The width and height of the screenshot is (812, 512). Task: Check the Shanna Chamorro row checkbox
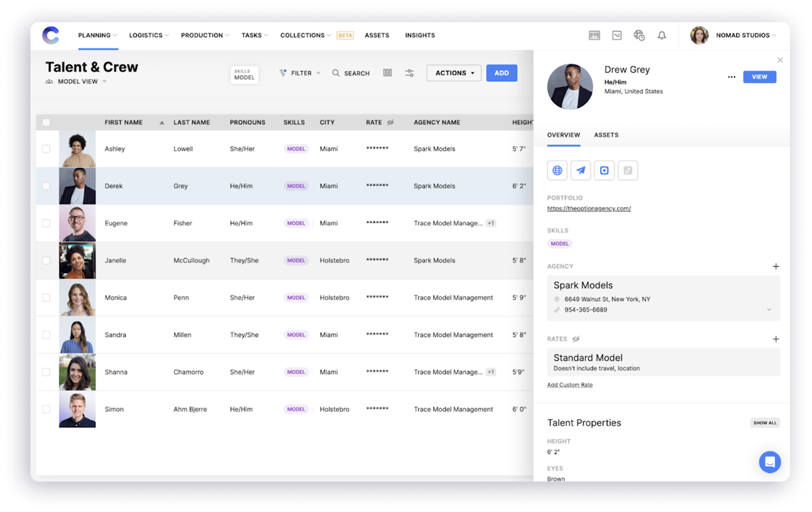click(x=46, y=372)
